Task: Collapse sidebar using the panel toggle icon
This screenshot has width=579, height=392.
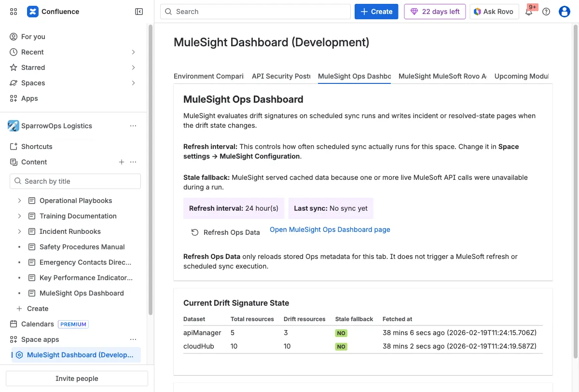Action: 139,12
